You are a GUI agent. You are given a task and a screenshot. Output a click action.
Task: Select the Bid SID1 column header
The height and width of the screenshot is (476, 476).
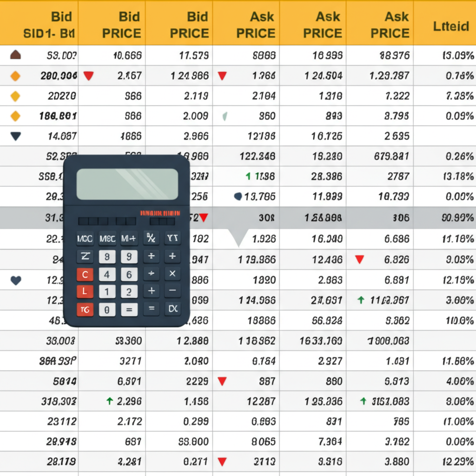click(49, 26)
